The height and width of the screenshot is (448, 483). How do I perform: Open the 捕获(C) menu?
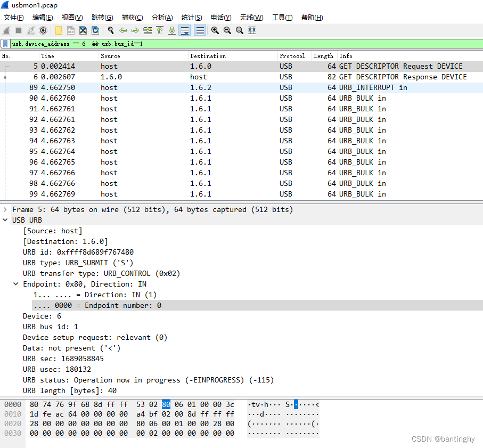132,18
